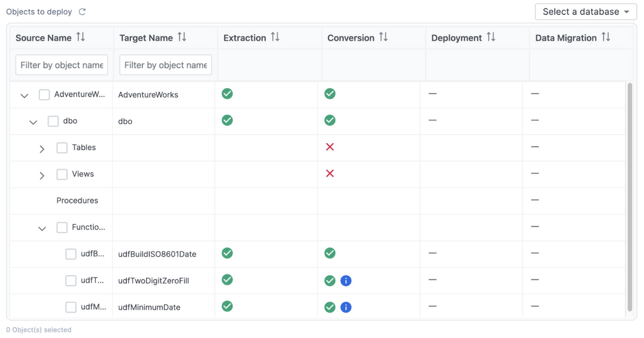Viewport: 644px width, 338px height.
Task: Check the Tables checkbox
Action: pyautogui.click(x=62, y=148)
